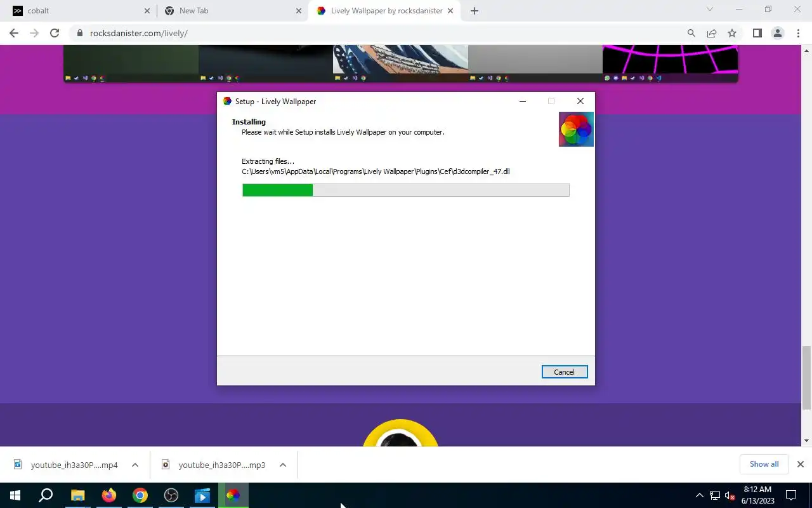The image size is (812, 508).
Task: Show hidden system tray icons
Action: [x=700, y=495]
